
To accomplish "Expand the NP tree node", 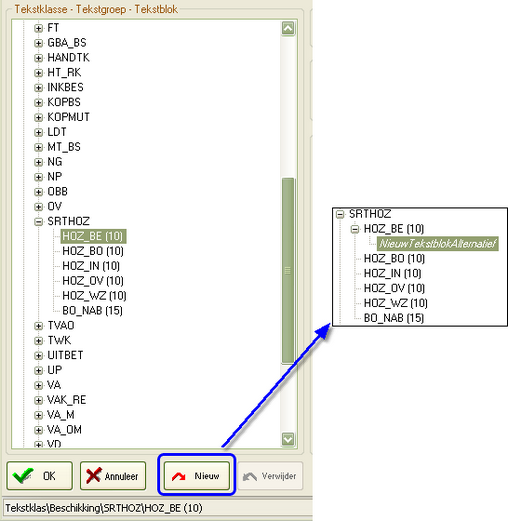I will tap(38, 177).
